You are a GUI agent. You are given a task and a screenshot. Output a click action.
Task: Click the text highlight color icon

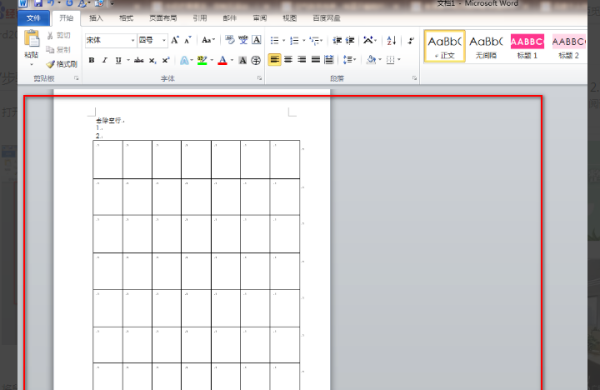point(202,60)
